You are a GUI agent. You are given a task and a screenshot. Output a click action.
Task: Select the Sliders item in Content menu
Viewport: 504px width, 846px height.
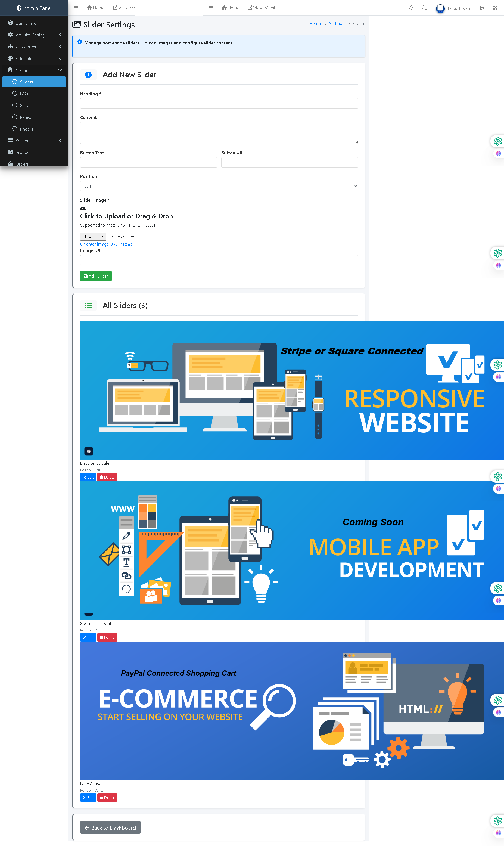click(26, 82)
